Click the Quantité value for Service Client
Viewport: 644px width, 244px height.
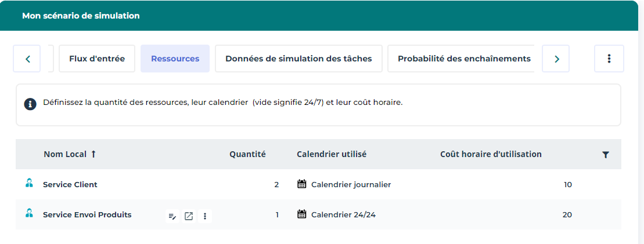pyautogui.click(x=276, y=184)
